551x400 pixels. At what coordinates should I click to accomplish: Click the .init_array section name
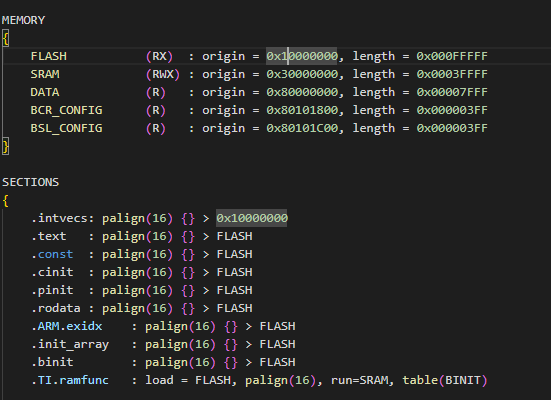[x=70, y=344]
